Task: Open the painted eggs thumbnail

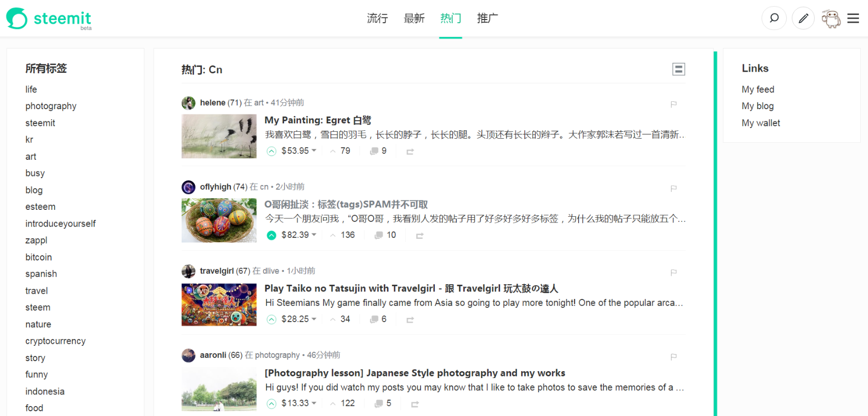Action: pos(219,220)
